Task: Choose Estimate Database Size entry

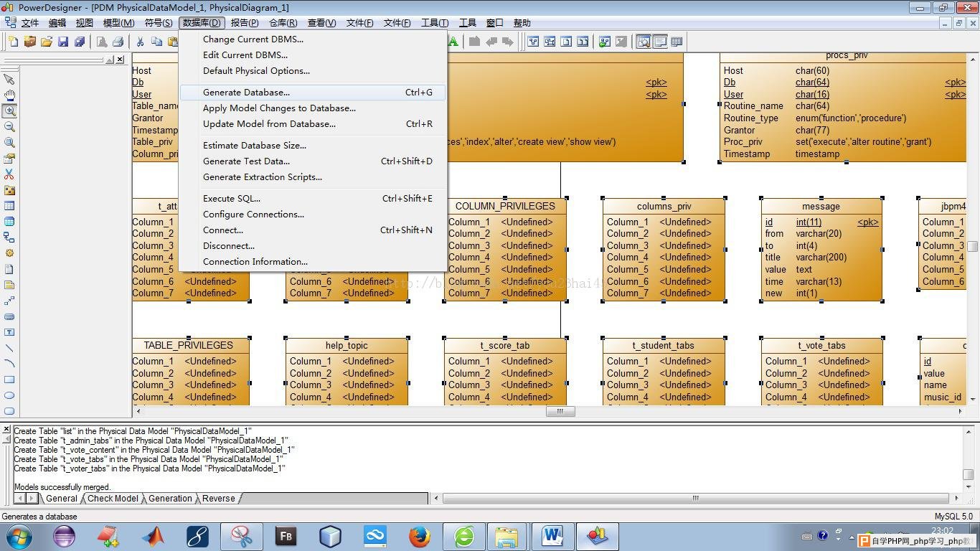Action: point(313,146)
